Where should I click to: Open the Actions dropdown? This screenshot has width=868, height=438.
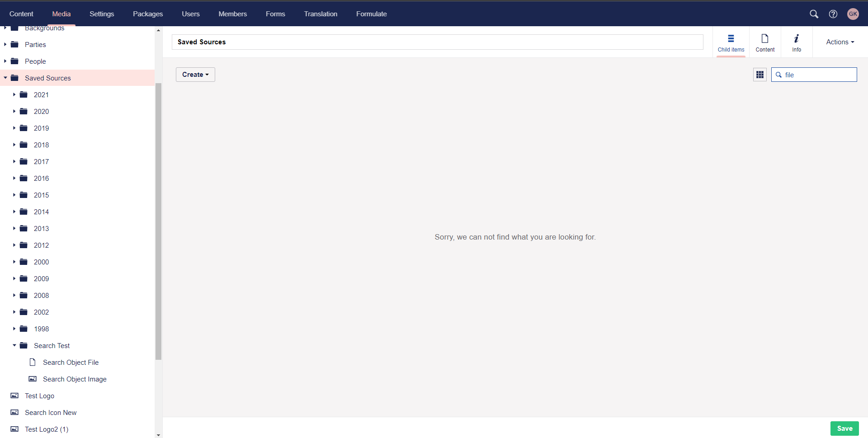point(839,42)
